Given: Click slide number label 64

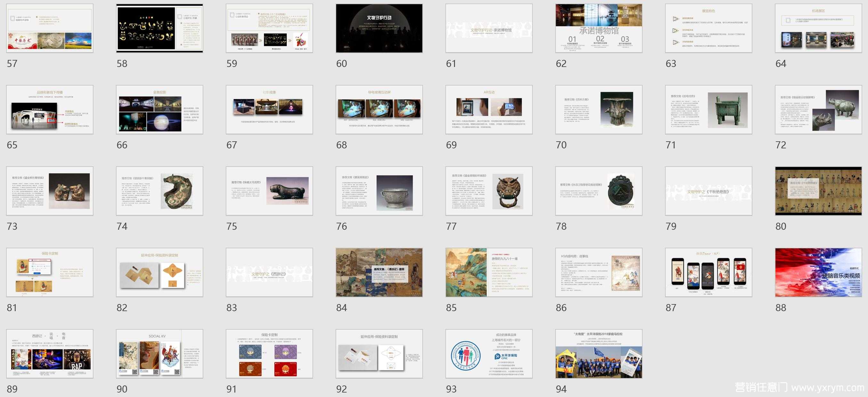Looking at the screenshot, I should 781,63.
